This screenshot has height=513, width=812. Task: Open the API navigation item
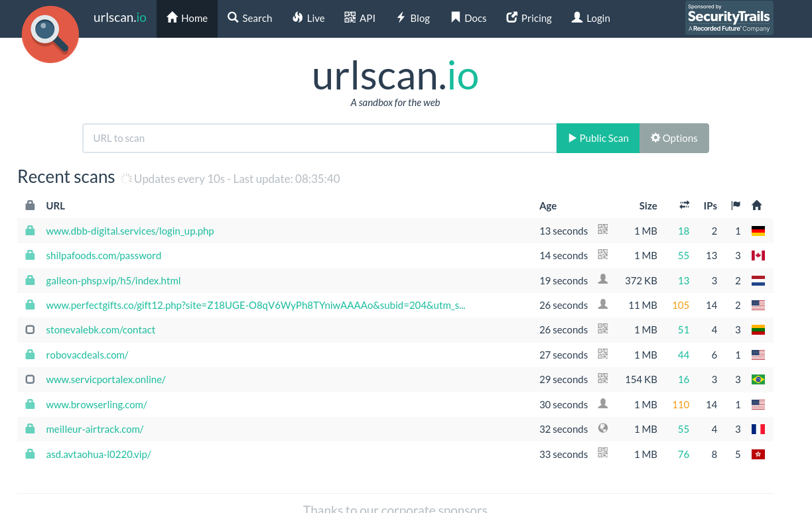360,19
